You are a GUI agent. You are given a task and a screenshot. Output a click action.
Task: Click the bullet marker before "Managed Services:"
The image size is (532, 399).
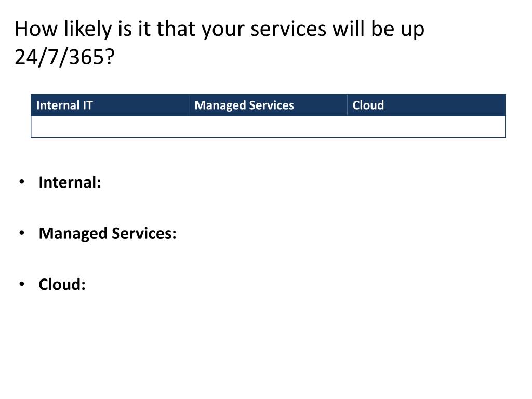click(x=22, y=233)
